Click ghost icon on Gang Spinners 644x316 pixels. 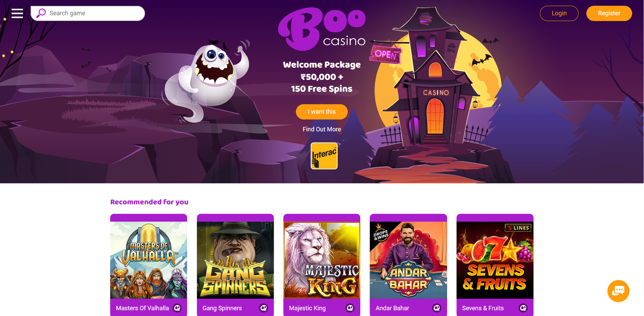(264, 308)
